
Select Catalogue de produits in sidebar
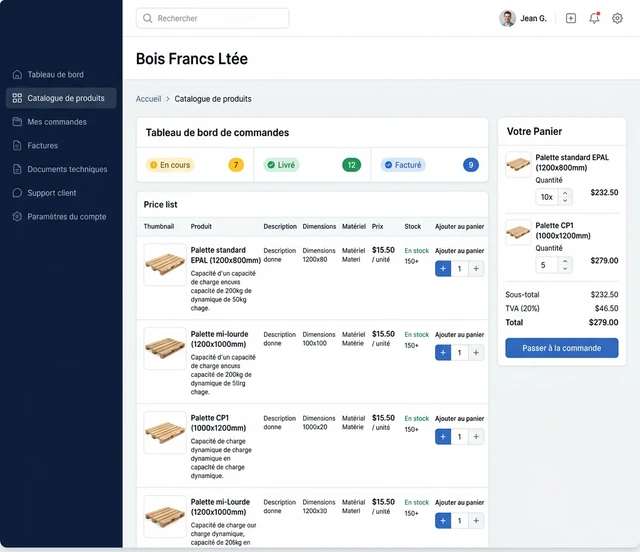61,98
